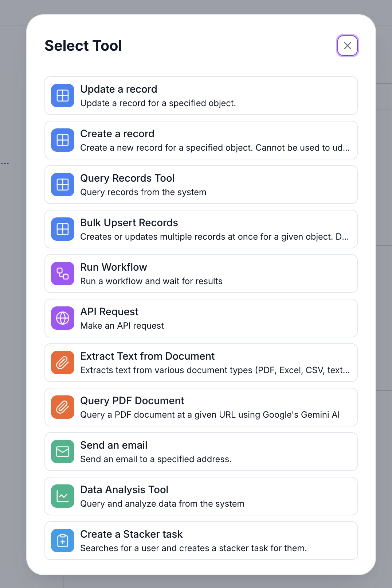This screenshot has width=392, height=588.
Task: Click the Query Records Tool table icon
Action: click(63, 185)
